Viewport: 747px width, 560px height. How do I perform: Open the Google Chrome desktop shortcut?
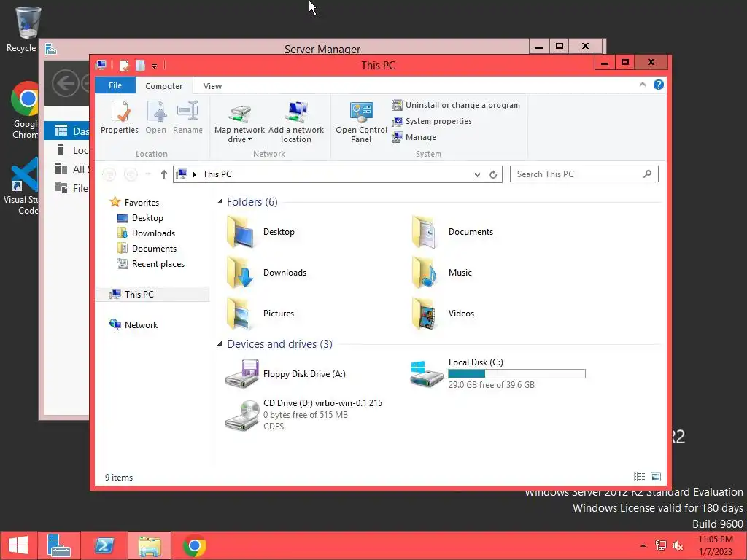click(x=26, y=111)
